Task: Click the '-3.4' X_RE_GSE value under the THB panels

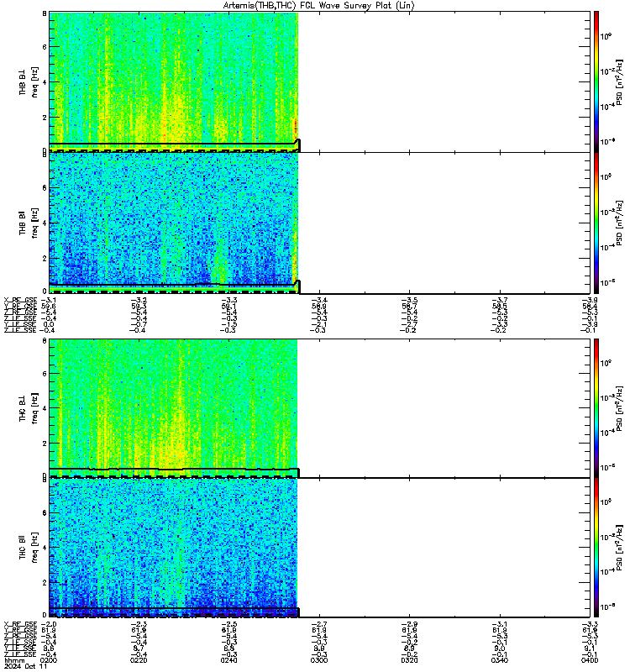Action: click(319, 300)
